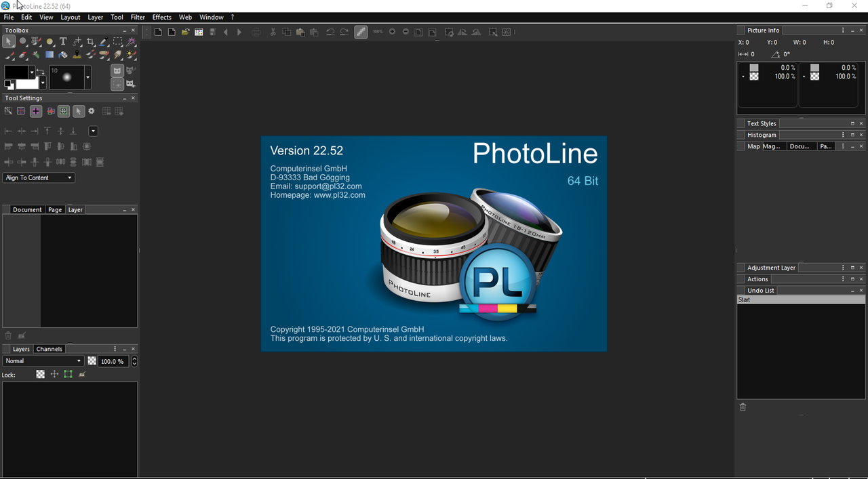Select the Crop tool in Toolbox
Screen dimensions: 868x479
(x=90, y=41)
